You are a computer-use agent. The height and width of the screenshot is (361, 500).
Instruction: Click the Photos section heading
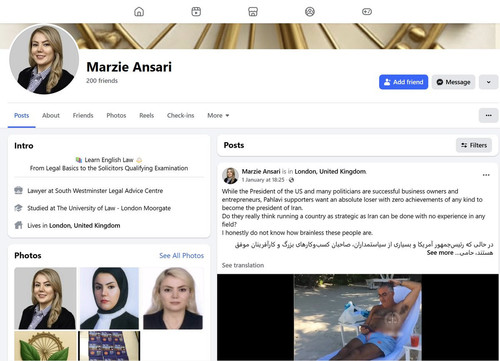(x=28, y=256)
